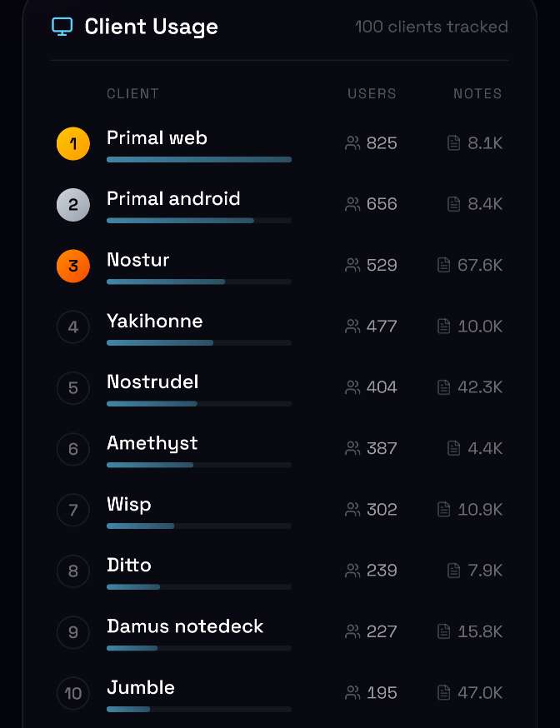Image resolution: width=560 pixels, height=728 pixels.
Task: Click the gold rank 1 badge
Action: (x=73, y=143)
